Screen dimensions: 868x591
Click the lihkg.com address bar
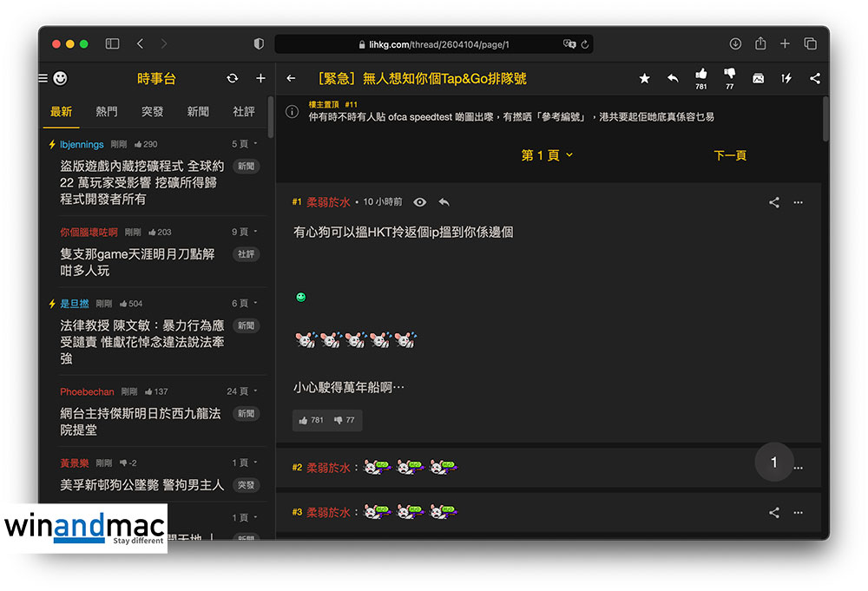point(434,44)
